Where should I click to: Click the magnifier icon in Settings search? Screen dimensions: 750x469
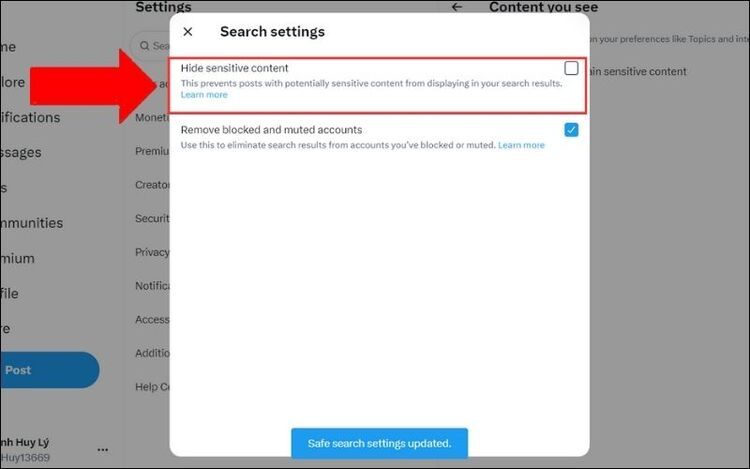[x=144, y=46]
